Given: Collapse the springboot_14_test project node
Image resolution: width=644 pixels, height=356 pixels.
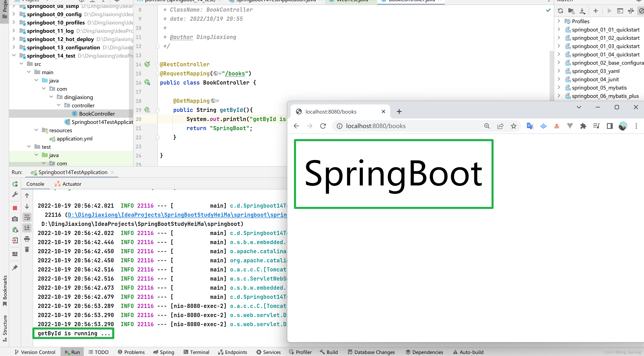Looking at the screenshot, I should point(14,56).
